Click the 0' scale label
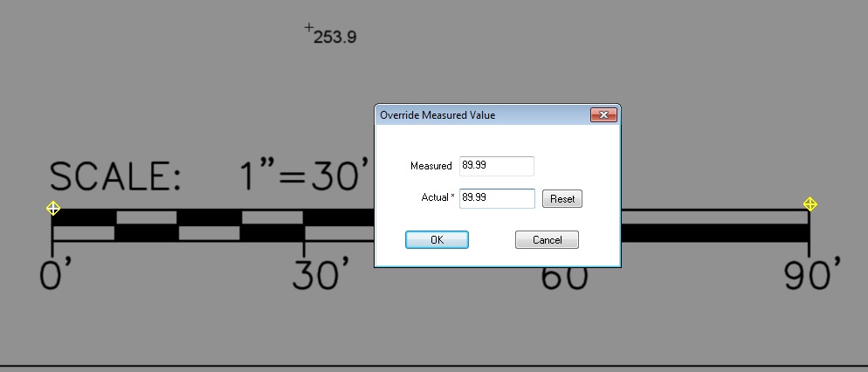This screenshot has width=868, height=372. pos(56,274)
